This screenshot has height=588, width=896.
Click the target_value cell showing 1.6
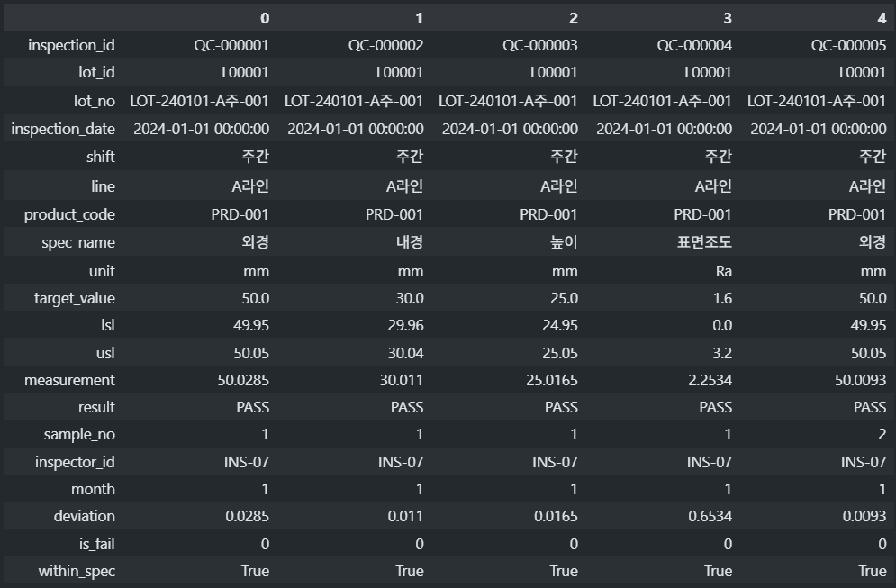click(x=720, y=298)
